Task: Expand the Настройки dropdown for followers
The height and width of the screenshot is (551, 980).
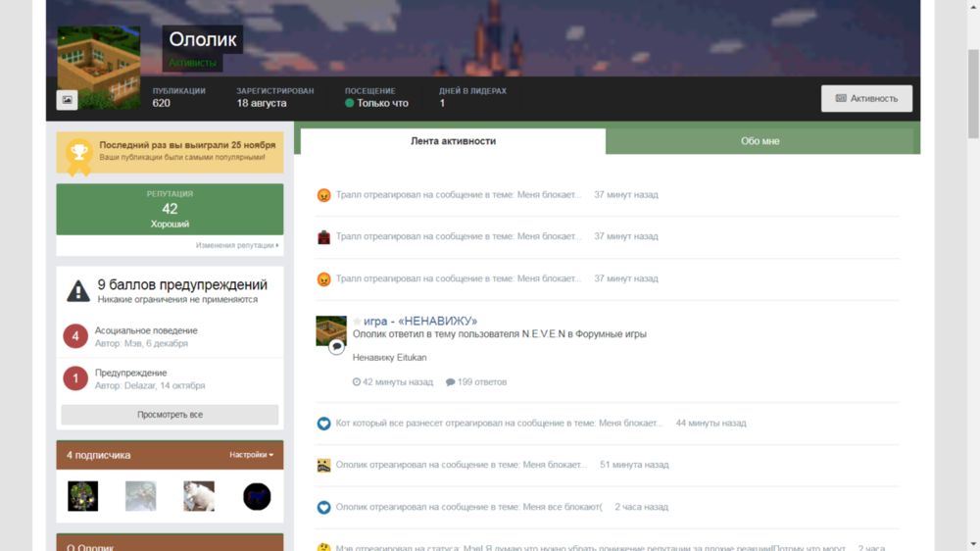Action: (251, 455)
